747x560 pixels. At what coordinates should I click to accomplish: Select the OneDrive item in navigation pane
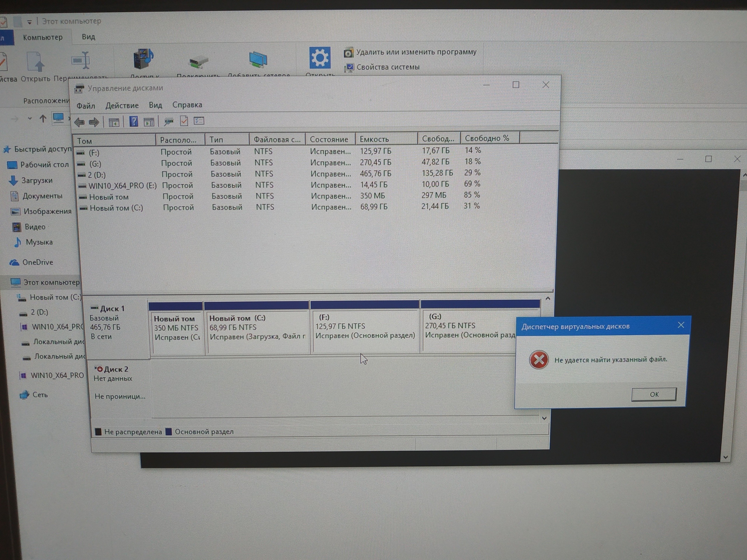coord(37,262)
